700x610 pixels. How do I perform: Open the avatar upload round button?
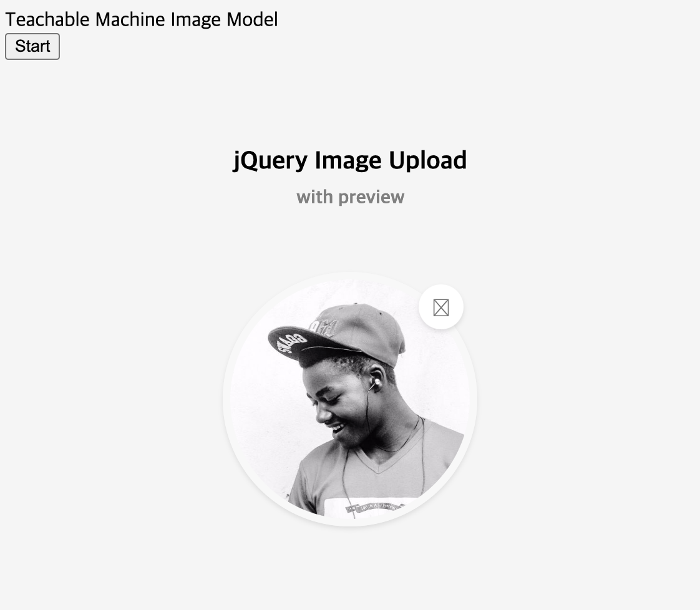coord(441,307)
